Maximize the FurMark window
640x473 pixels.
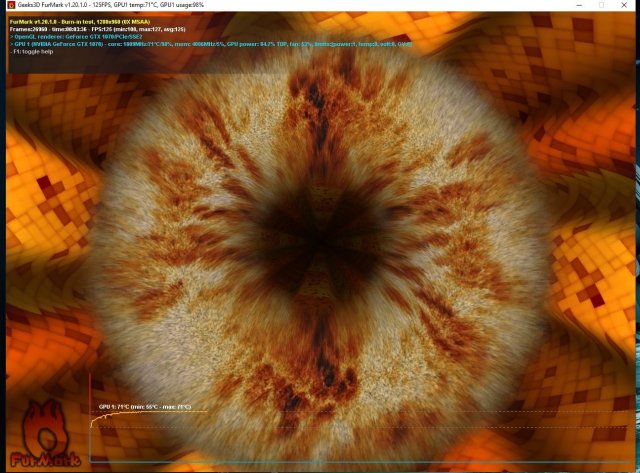(601, 5)
